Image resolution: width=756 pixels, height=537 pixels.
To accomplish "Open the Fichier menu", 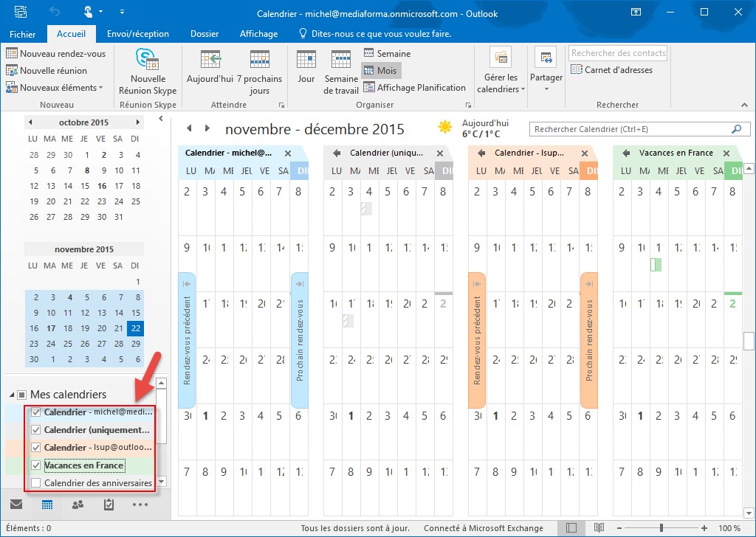I will (23, 34).
